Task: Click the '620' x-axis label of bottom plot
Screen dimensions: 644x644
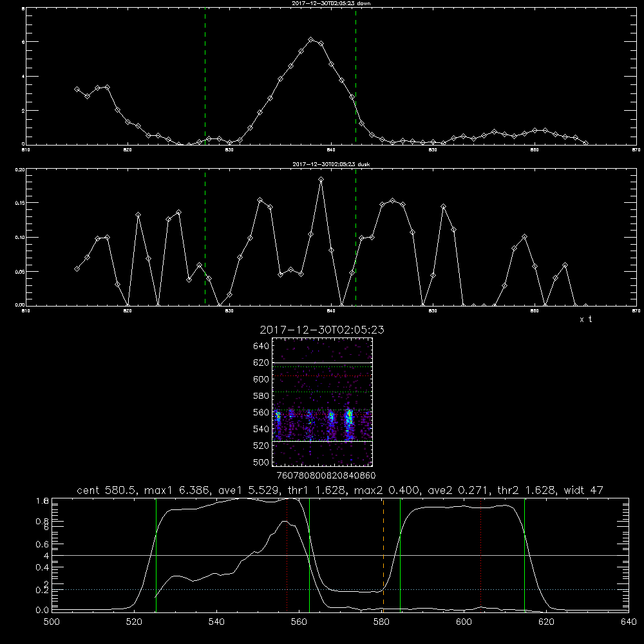Action: pyautogui.click(x=546, y=622)
